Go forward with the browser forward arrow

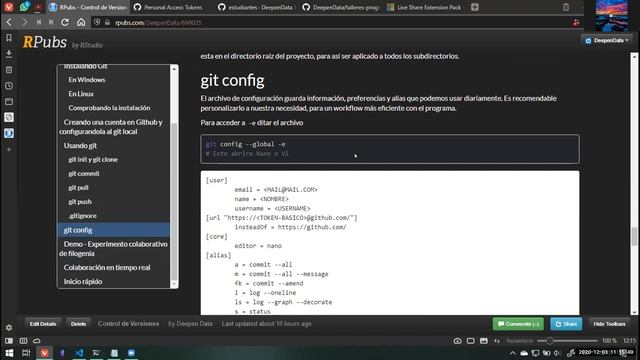[x=24, y=22]
